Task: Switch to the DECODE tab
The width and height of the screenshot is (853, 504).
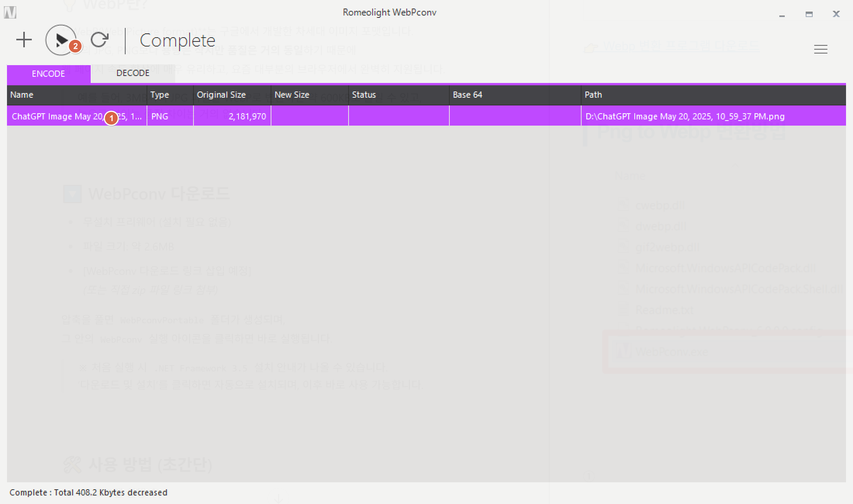Action: pyautogui.click(x=133, y=73)
